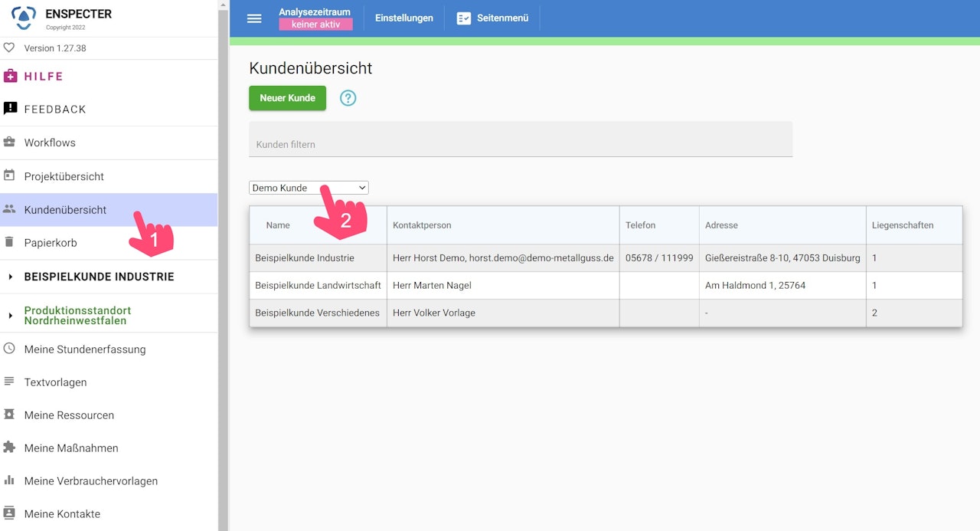Click Liegenschaften value '2' for Verschiedenes
Image resolution: width=980 pixels, height=531 pixels.
coord(875,313)
